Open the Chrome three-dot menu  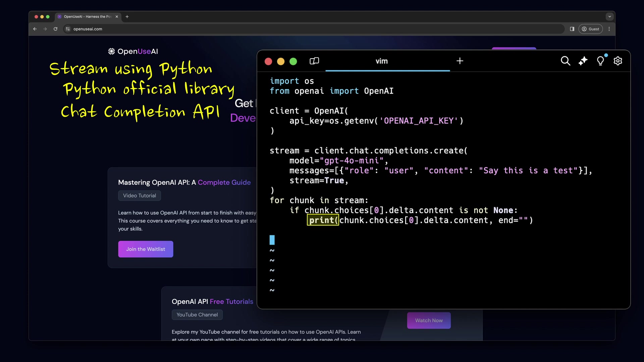pyautogui.click(x=609, y=29)
